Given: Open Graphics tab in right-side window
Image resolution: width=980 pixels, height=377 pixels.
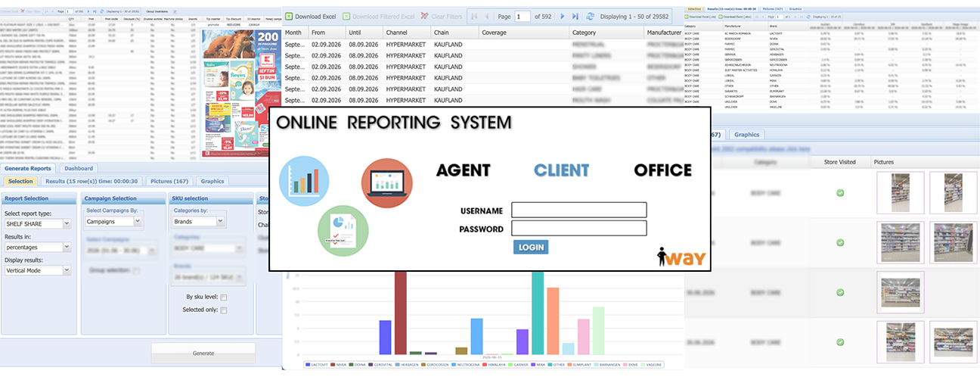Looking at the screenshot, I should [x=746, y=134].
